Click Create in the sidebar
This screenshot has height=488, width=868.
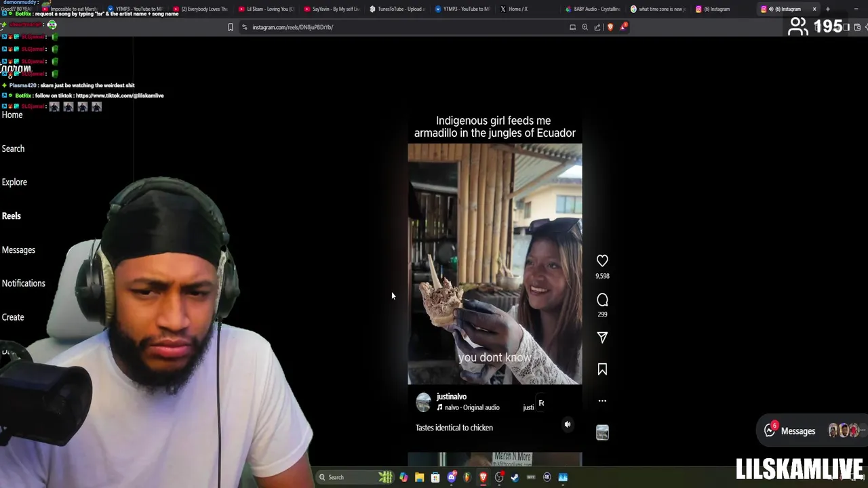tap(13, 317)
